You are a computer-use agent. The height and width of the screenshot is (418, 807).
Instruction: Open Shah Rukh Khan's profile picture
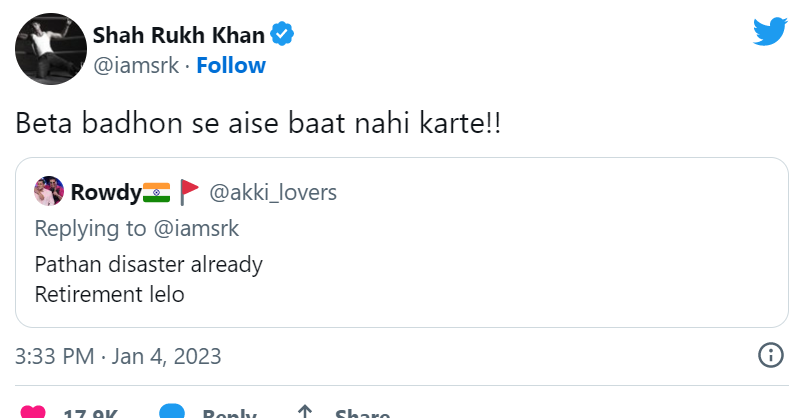click(49, 50)
